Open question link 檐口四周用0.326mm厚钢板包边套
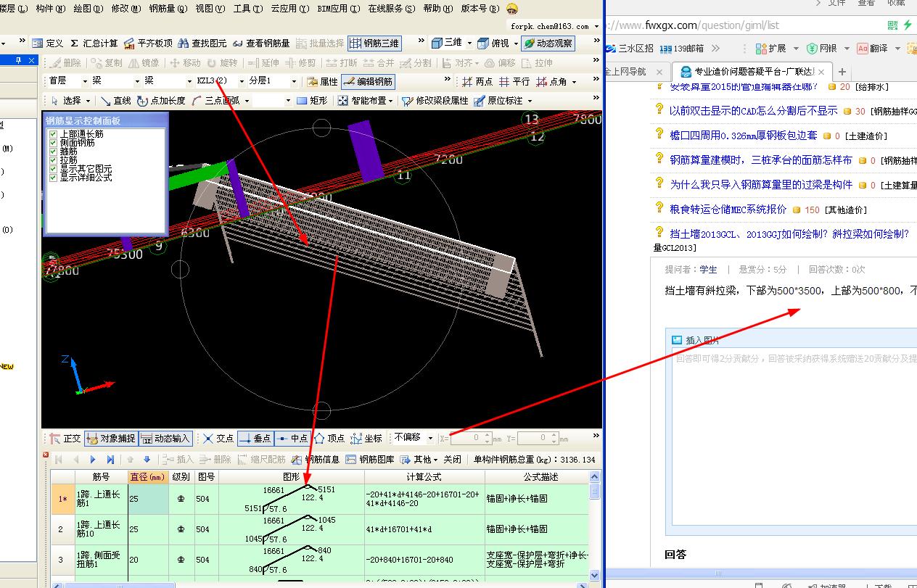Viewport: 917px width, 588px height. 743,135
